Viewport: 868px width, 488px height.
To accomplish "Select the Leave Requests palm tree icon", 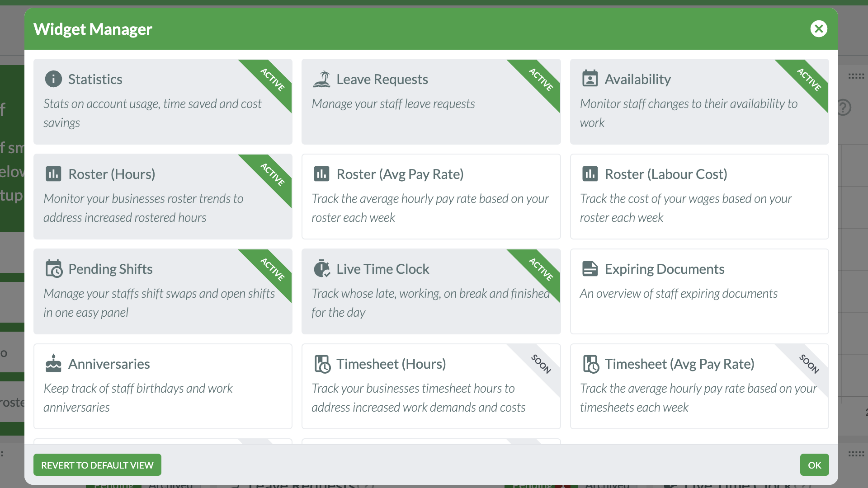I will (322, 79).
